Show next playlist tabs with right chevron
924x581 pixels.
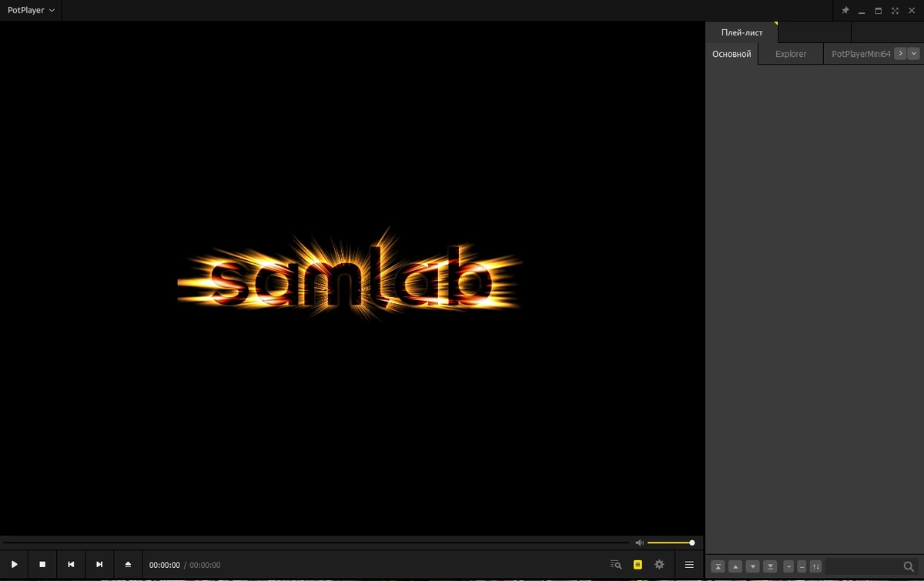pyautogui.click(x=900, y=54)
